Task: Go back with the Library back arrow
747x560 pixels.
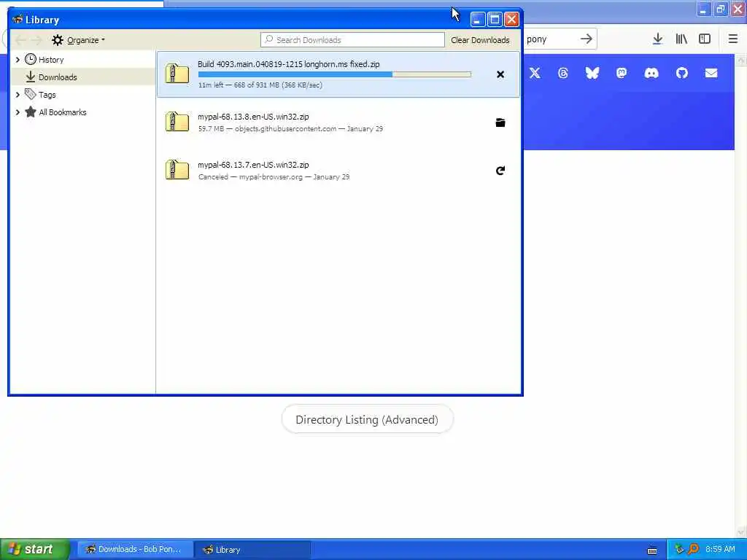Action: pyautogui.click(x=20, y=40)
